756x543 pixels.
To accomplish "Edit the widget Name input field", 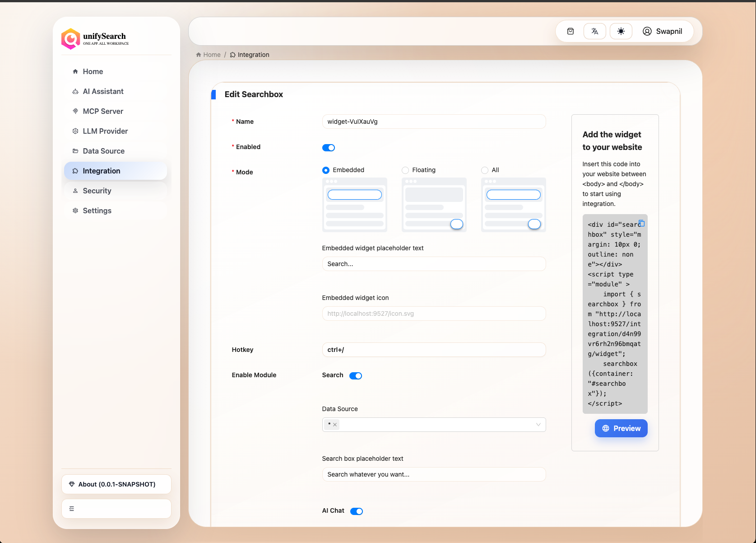I will coord(433,122).
